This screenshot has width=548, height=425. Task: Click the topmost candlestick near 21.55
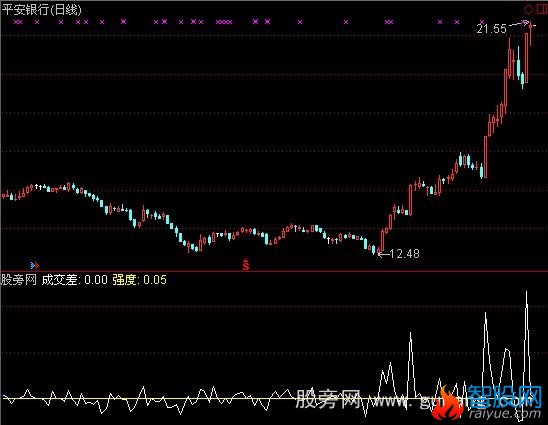pyautogui.click(x=531, y=34)
